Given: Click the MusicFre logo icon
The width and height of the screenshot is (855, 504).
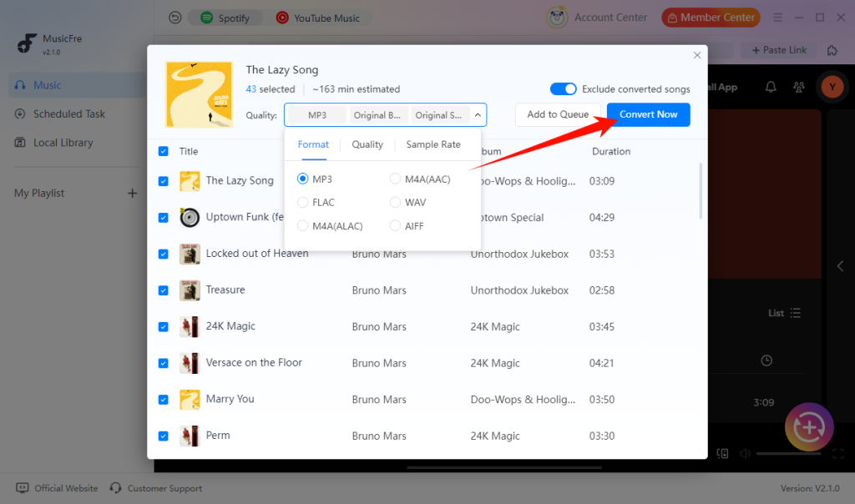Looking at the screenshot, I should (x=26, y=43).
